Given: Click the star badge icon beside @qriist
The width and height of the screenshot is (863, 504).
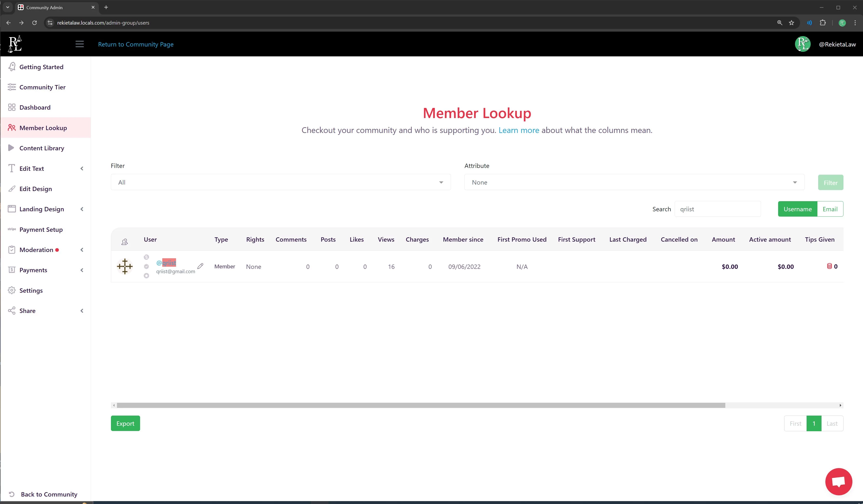Looking at the screenshot, I should pyautogui.click(x=146, y=276).
